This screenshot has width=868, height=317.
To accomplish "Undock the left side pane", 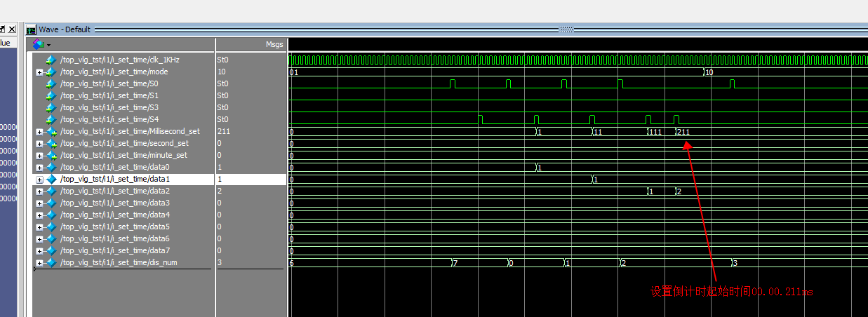I will pyautogui.click(x=2, y=29).
